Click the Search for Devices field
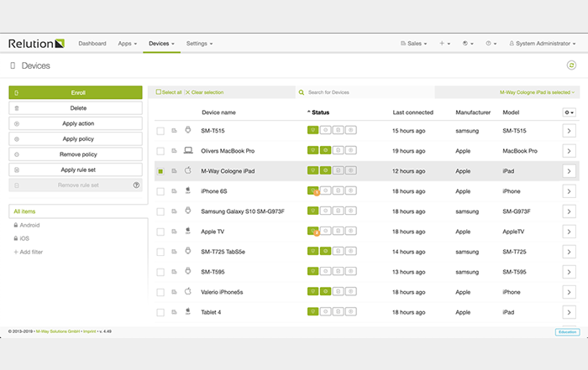 [365, 92]
